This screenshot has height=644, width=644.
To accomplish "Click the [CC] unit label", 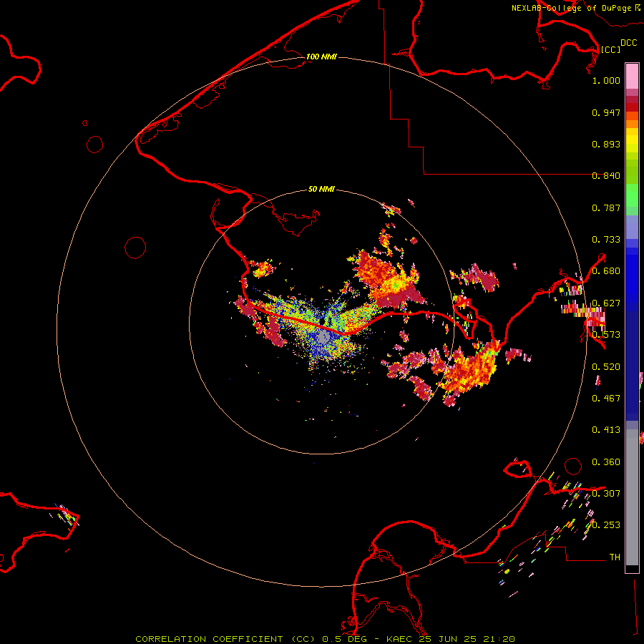I will point(610,49).
